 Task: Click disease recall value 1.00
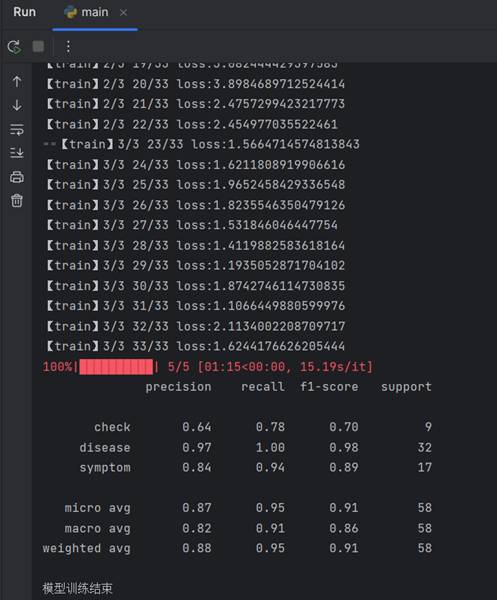[270, 447]
